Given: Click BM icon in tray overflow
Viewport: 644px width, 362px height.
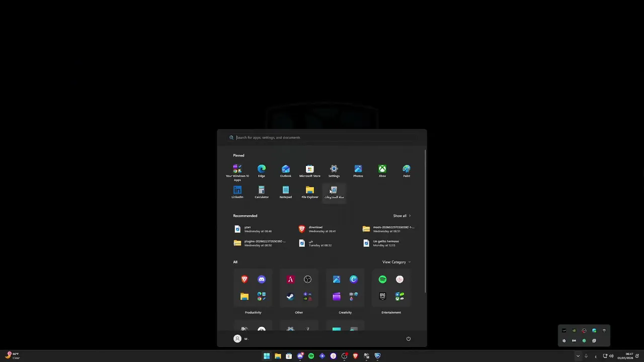Looking at the screenshot, I should click(574, 340).
